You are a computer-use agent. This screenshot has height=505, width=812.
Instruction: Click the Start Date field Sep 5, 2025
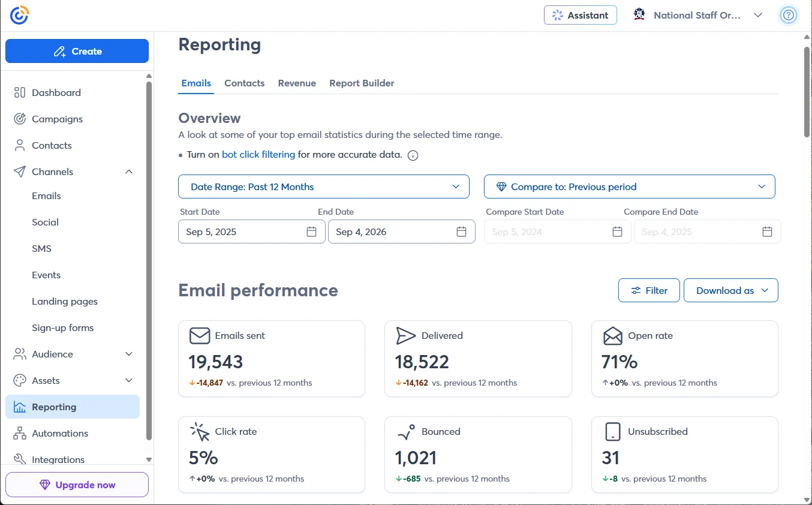coord(252,232)
